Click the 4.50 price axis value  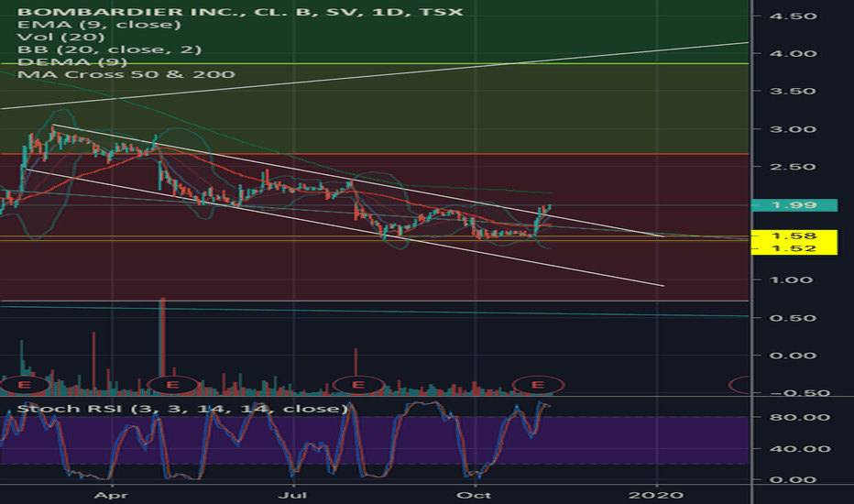tap(793, 16)
